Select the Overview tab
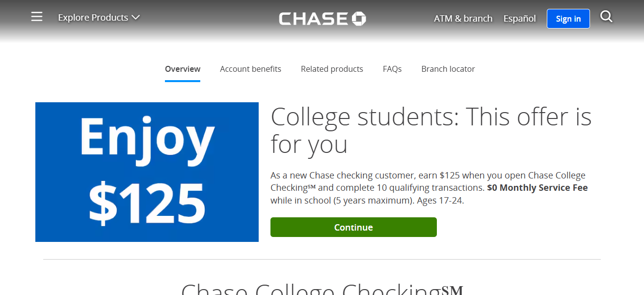 183,69
